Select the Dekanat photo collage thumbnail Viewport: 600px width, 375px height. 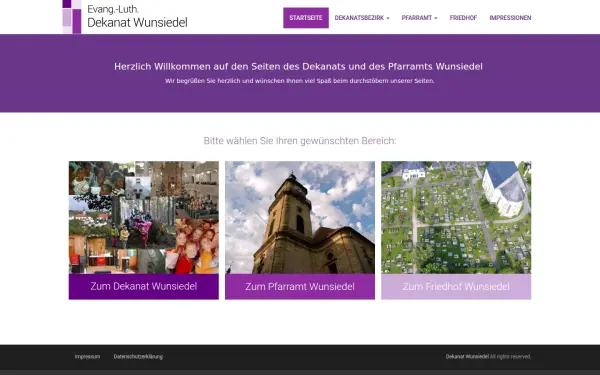(x=144, y=217)
